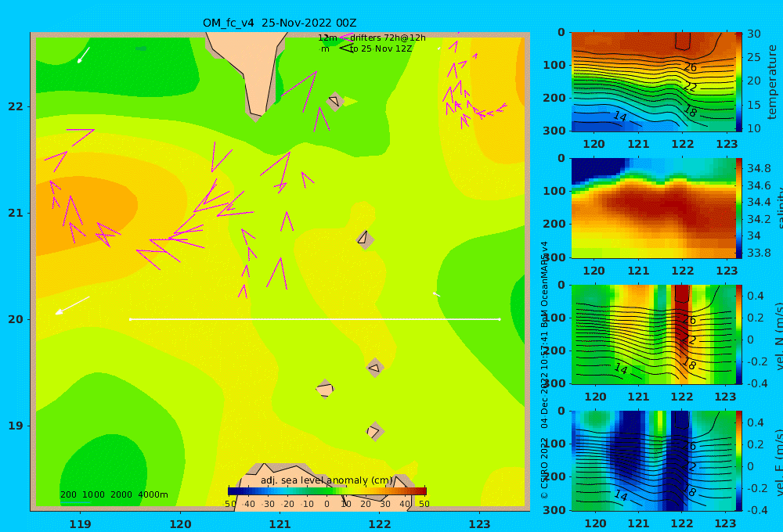Click longitude label 123 below main map

pos(480,524)
